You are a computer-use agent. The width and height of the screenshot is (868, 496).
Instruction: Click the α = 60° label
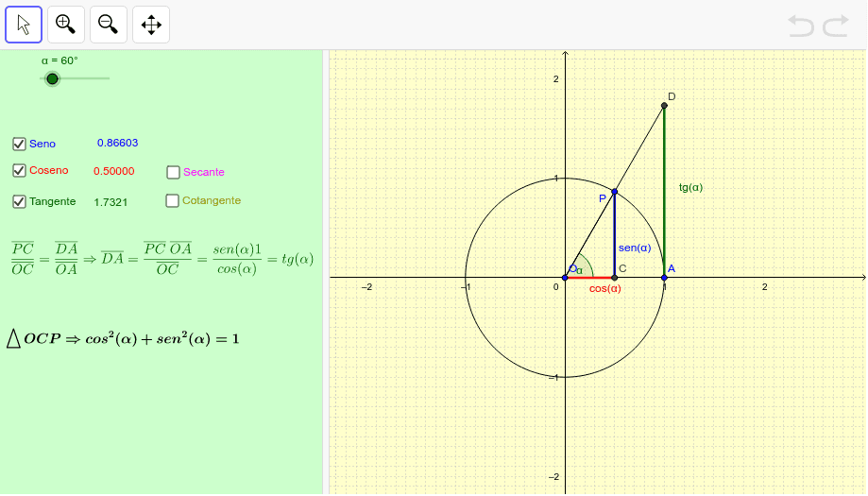(60, 60)
